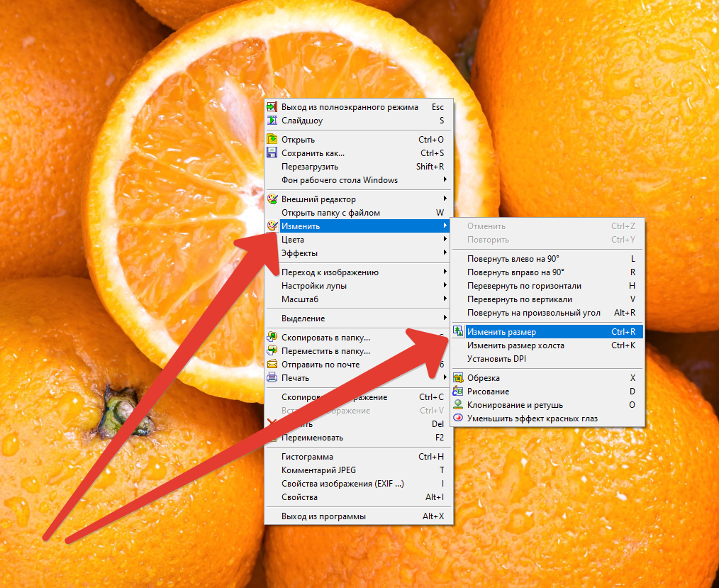This screenshot has width=719, height=588.
Task: Choose Повернуть на произвольный угол
Action: (x=547, y=313)
